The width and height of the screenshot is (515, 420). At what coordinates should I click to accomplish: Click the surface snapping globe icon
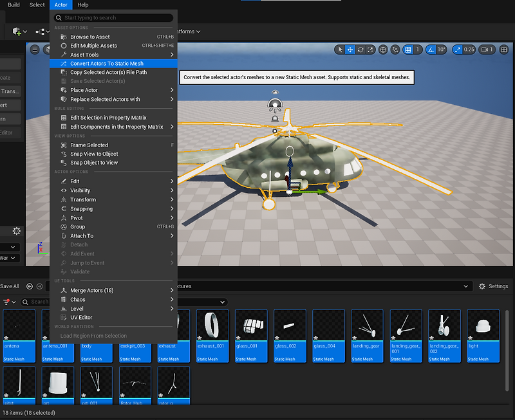pyautogui.click(x=382, y=50)
